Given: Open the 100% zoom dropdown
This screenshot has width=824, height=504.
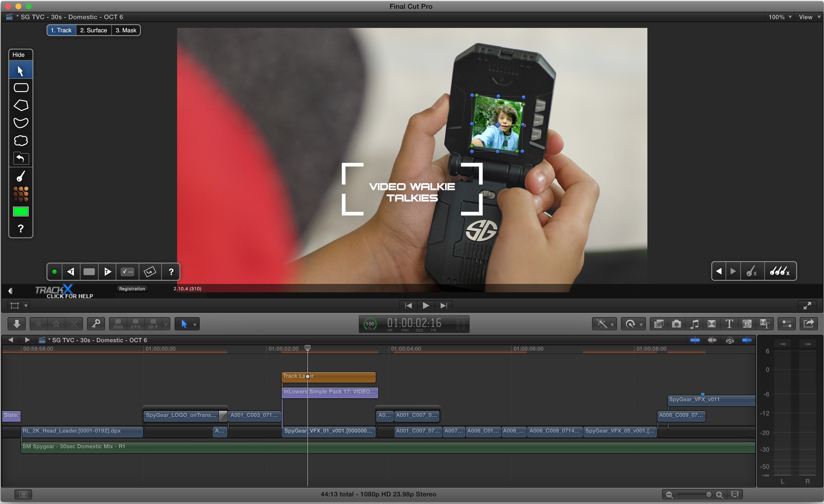Looking at the screenshot, I should point(780,17).
